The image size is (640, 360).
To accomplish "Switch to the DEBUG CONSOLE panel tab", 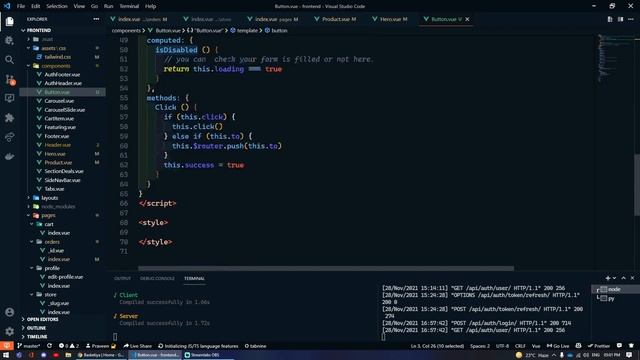I will click(x=157, y=278).
